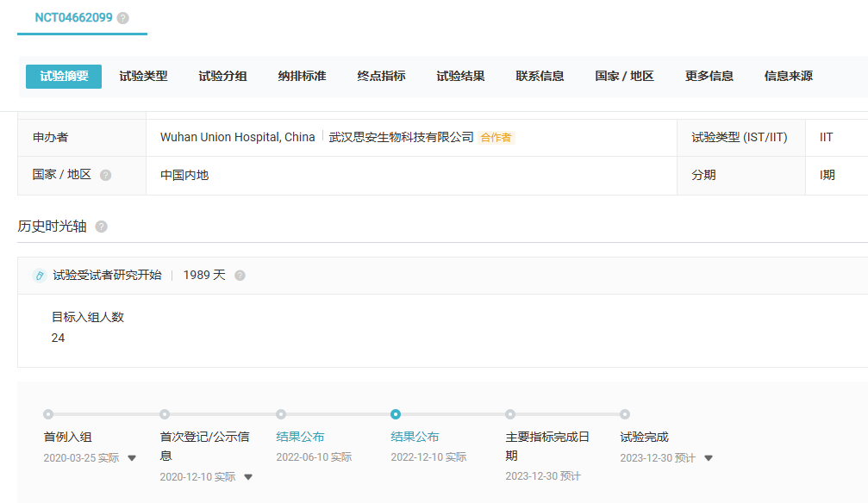Click help icon next to NCT04662099
The height and width of the screenshot is (503, 868).
(122, 18)
